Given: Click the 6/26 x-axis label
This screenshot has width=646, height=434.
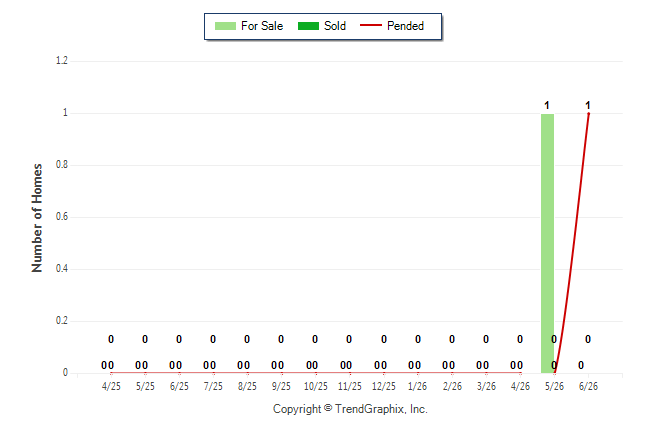Looking at the screenshot, I should (x=588, y=386).
